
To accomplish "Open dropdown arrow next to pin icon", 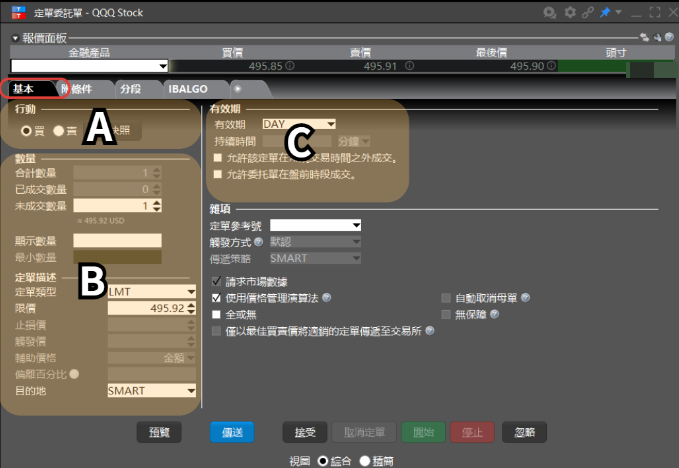I will (618, 12).
